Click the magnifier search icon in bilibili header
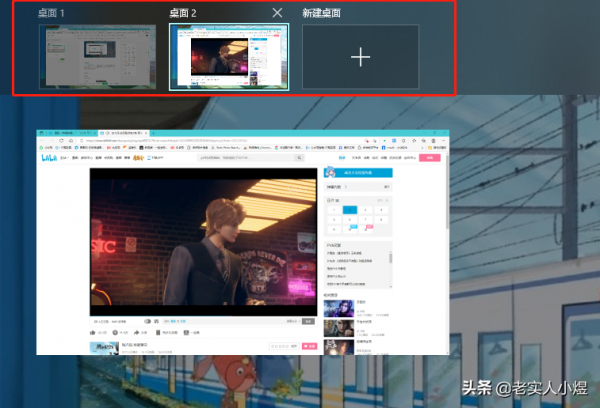 click(x=299, y=158)
